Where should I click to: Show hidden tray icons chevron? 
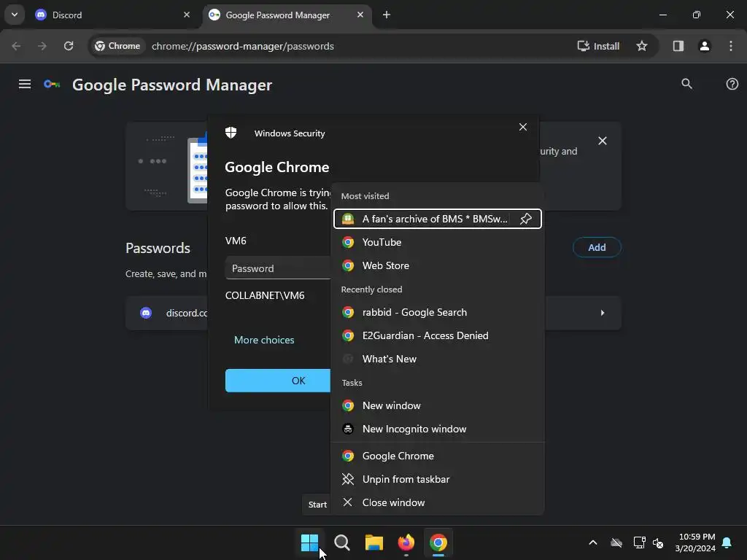(593, 542)
